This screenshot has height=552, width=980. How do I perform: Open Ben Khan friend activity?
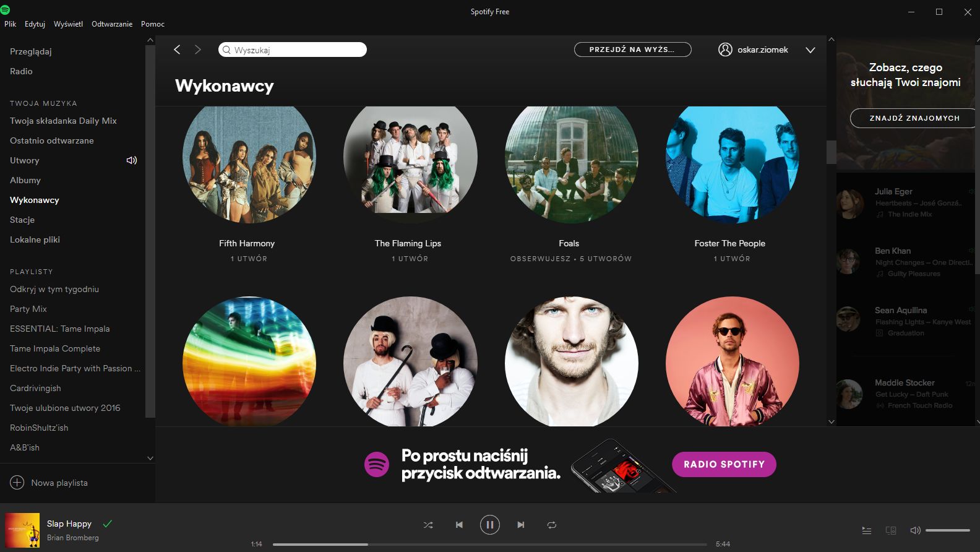[x=906, y=262]
